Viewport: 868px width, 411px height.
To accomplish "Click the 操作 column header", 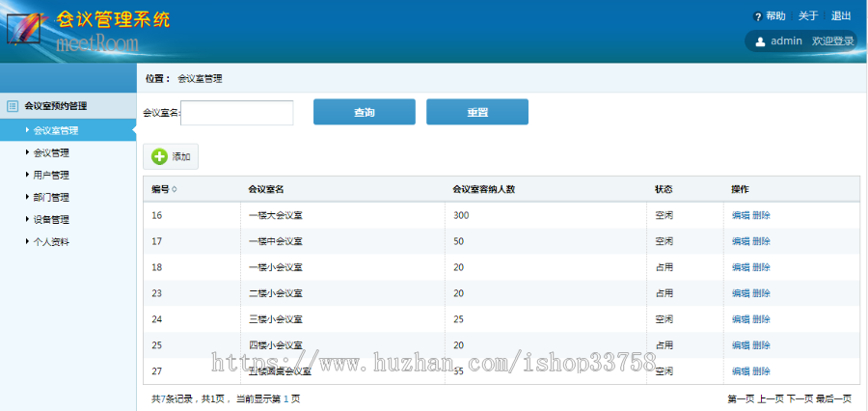I will click(x=740, y=189).
